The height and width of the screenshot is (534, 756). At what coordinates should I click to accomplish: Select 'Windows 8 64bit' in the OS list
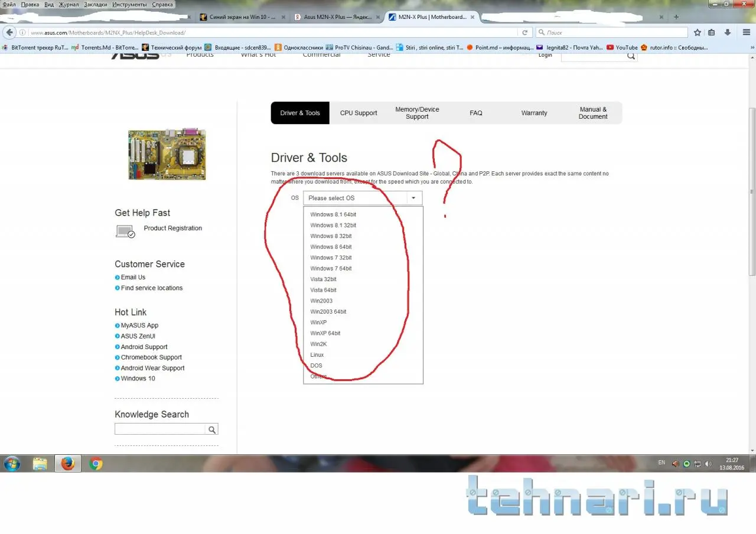tap(331, 247)
